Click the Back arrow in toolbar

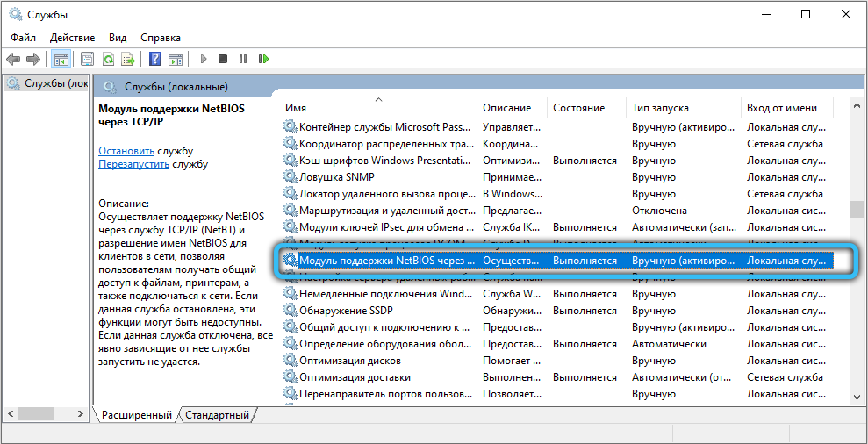tap(13, 59)
